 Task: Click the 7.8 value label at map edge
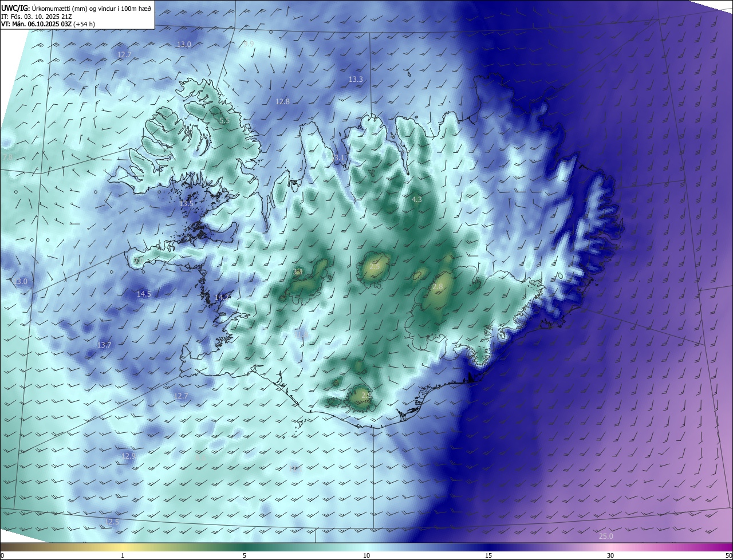(7, 157)
